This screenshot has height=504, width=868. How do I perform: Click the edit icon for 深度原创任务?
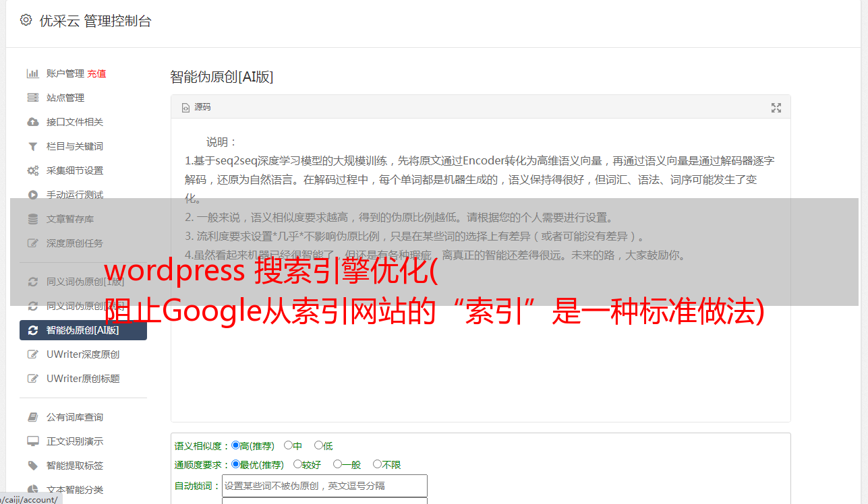pos(32,243)
